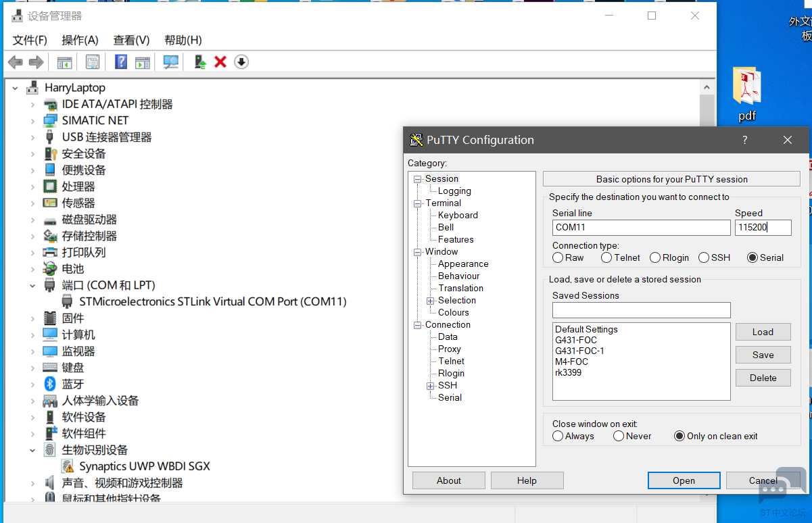Click the SIMATIC NET device icon
Image resolution: width=812 pixels, height=523 pixels.
50,120
